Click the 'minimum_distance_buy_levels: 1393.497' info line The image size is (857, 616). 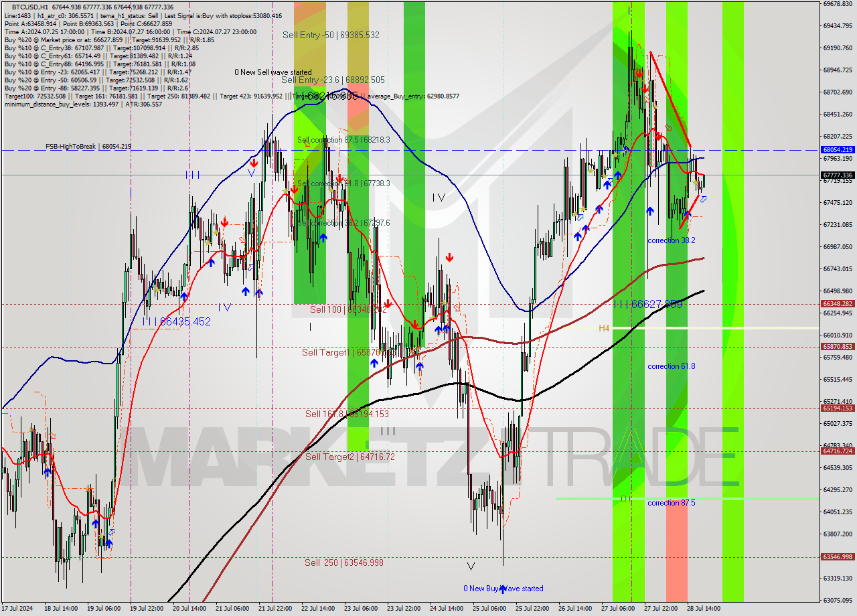(x=83, y=104)
